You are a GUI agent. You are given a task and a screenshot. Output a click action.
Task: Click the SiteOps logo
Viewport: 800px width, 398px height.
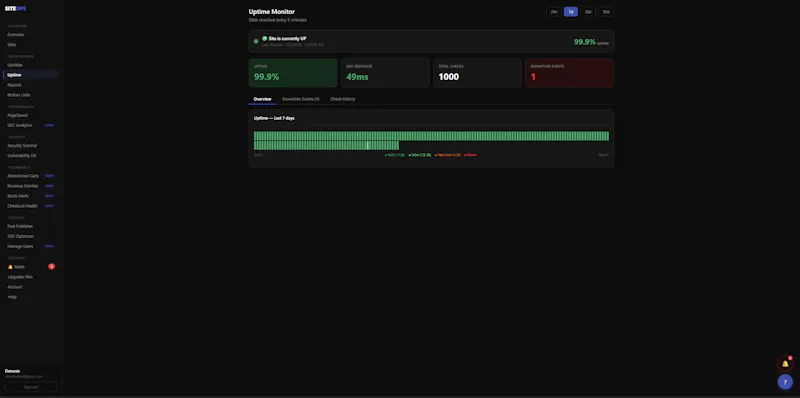(15, 9)
